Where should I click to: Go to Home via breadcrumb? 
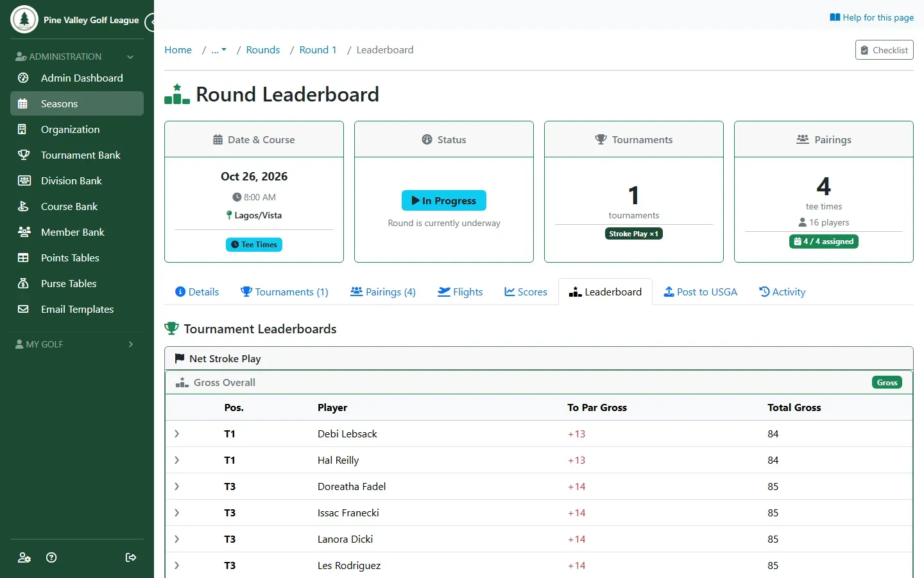click(178, 50)
